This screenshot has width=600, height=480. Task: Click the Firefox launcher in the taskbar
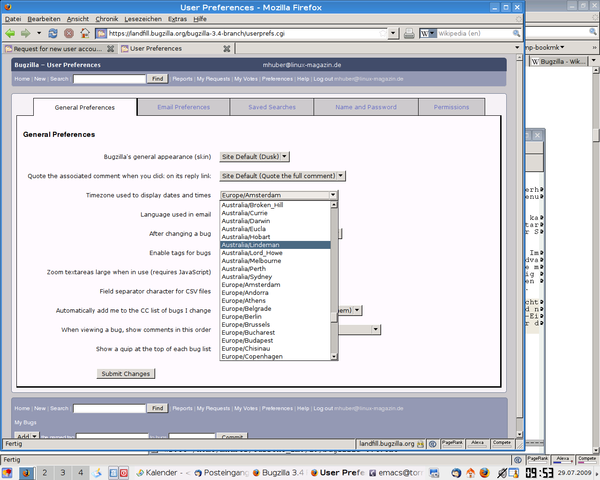(x=26, y=473)
